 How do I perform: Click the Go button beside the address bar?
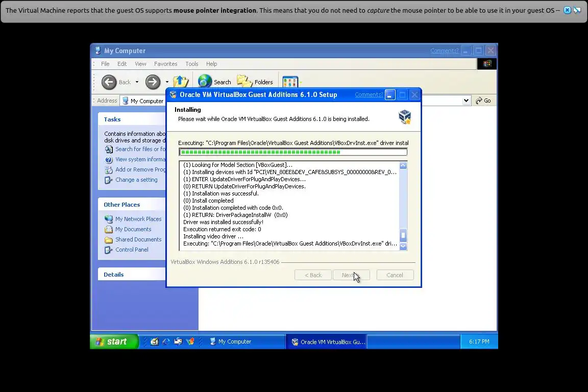[x=483, y=101]
